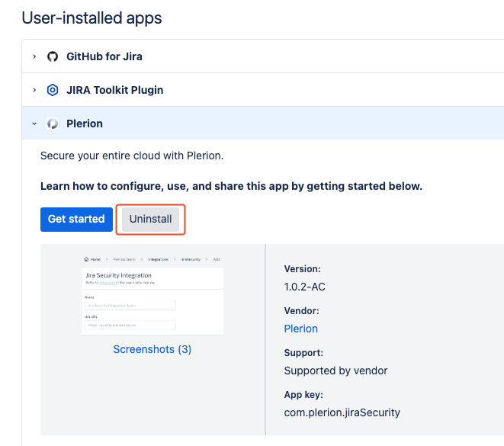Click the 'Learn how to configure' bold text

coord(231,186)
